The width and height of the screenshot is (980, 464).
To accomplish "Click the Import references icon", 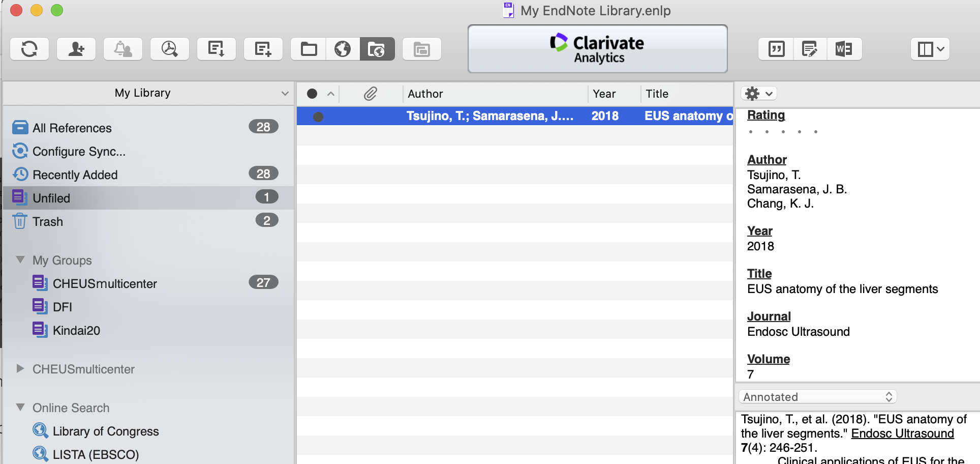I will 217,49.
